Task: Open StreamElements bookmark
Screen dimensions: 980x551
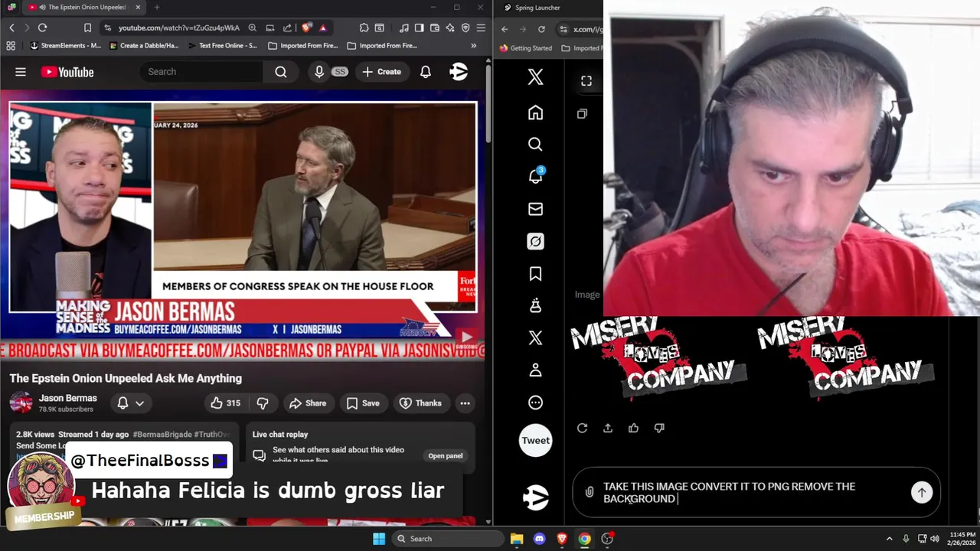Action: [65, 46]
